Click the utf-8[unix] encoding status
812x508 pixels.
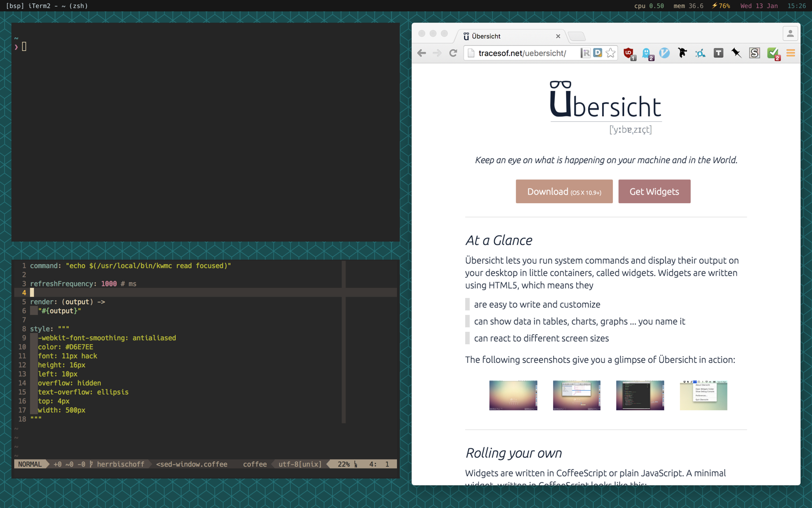coord(300,464)
